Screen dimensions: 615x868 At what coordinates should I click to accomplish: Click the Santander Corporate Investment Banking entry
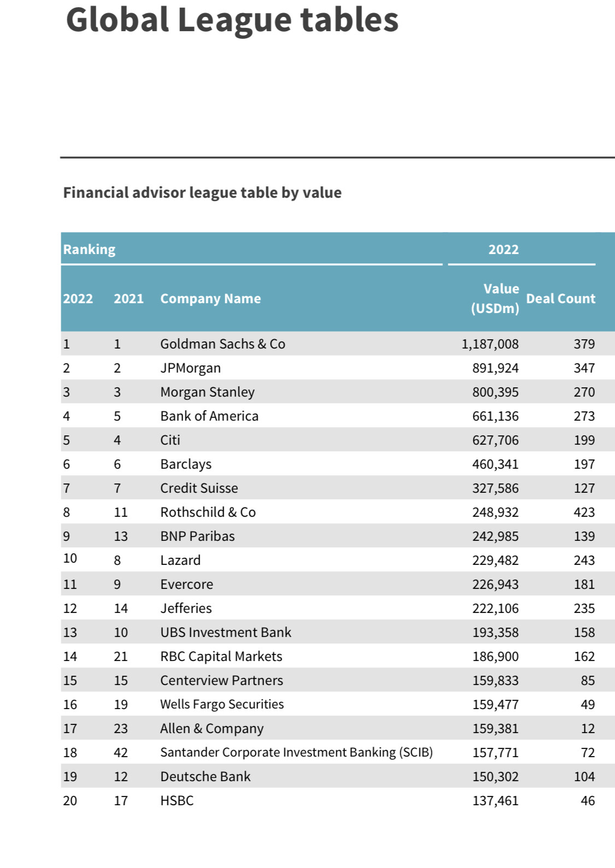[296, 753]
